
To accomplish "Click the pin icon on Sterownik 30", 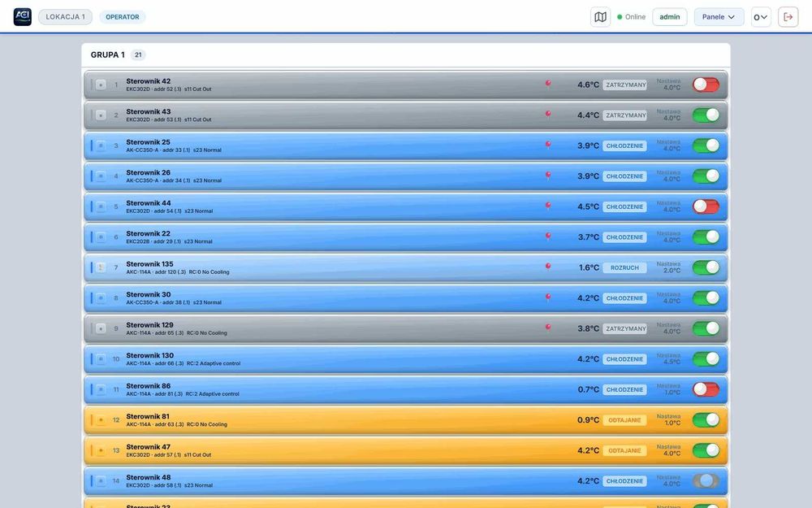I will (548, 297).
